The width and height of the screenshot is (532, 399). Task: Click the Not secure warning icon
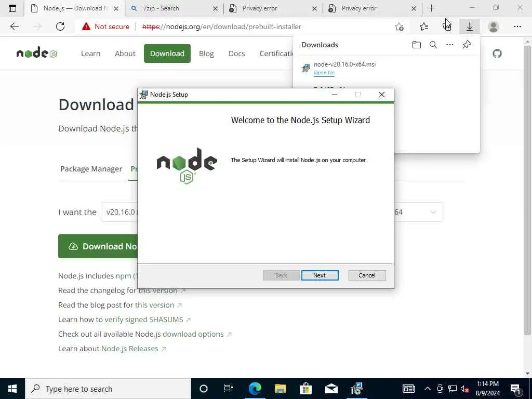click(x=86, y=26)
